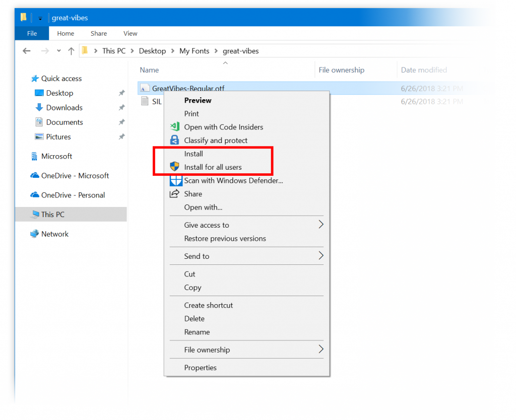Click the Share icon in context menu
Image resolution: width=516 pixels, height=420 pixels.
(175, 194)
